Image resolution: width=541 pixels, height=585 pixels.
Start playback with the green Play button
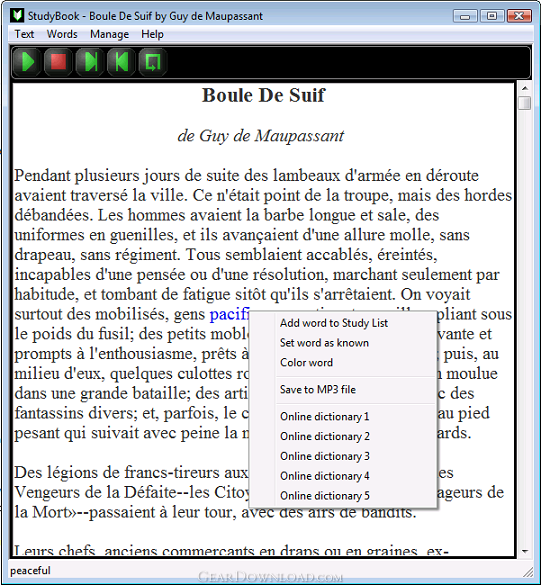27,62
